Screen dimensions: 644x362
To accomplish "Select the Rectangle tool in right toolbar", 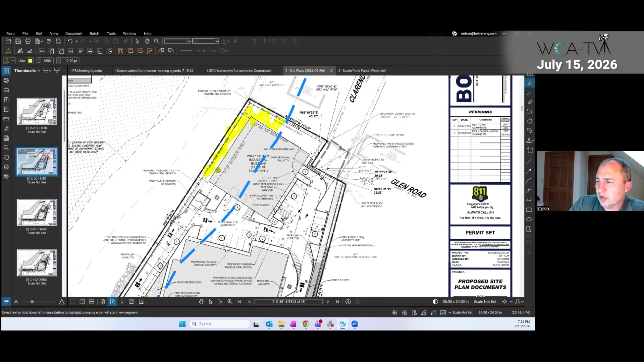I will click(529, 210).
